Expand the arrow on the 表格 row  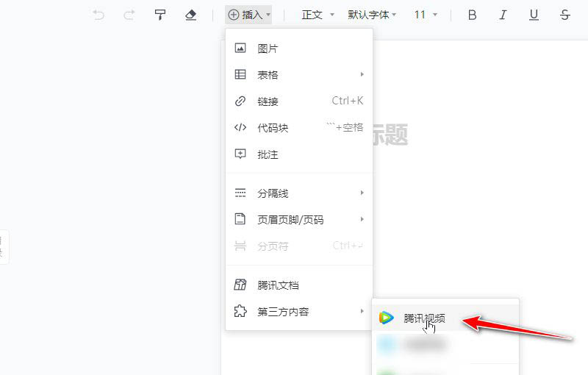(x=362, y=74)
